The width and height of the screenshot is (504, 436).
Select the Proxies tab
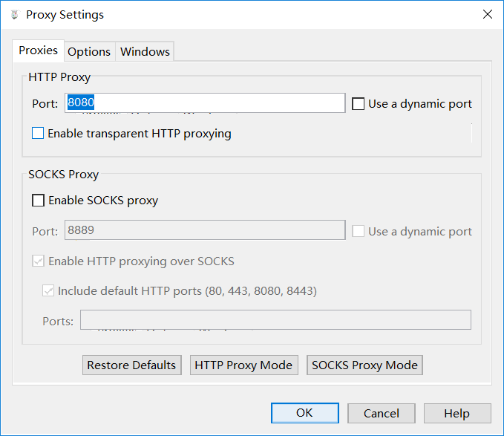pyautogui.click(x=39, y=51)
